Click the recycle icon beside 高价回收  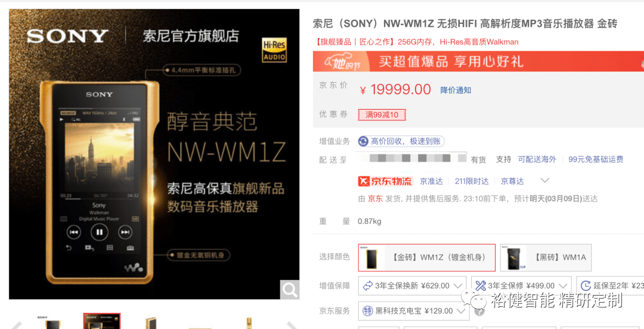pos(363,142)
